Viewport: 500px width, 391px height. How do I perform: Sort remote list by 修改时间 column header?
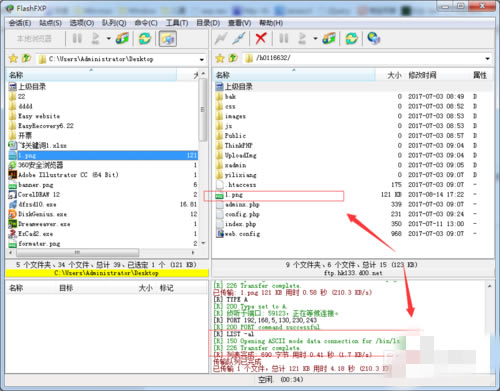pos(437,75)
